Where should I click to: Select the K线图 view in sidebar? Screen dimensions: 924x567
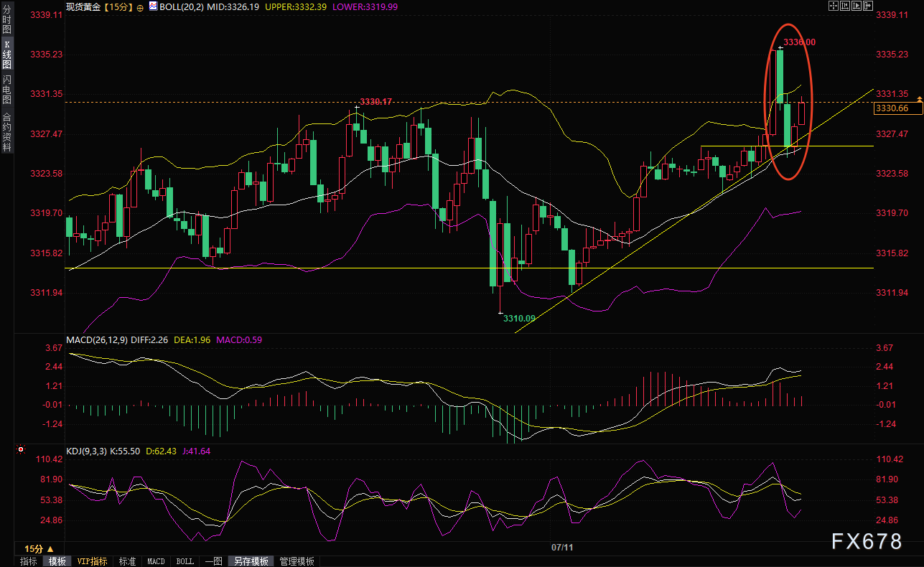(6, 55)
